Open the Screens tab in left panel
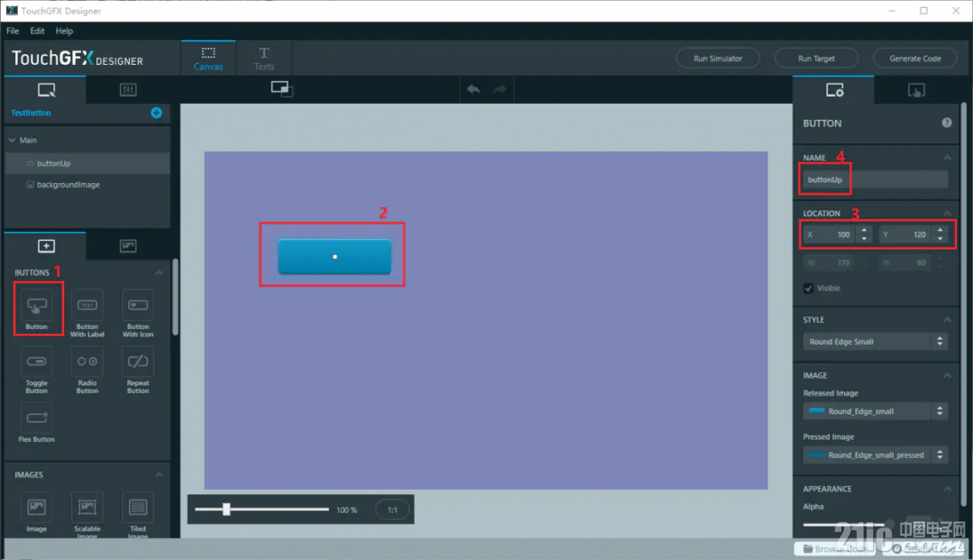The width and height of the screenshot is (973, 560). coord(46,90)
